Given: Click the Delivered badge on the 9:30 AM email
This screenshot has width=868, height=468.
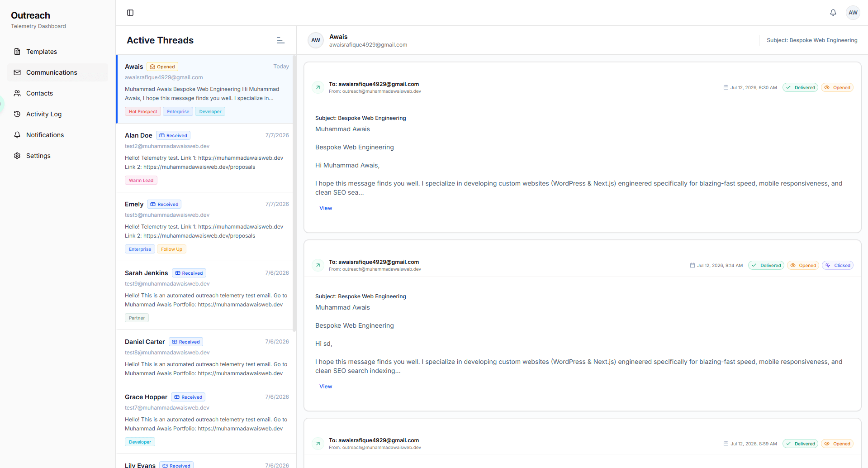Looking at the screenshot, I should pos(801,88).
